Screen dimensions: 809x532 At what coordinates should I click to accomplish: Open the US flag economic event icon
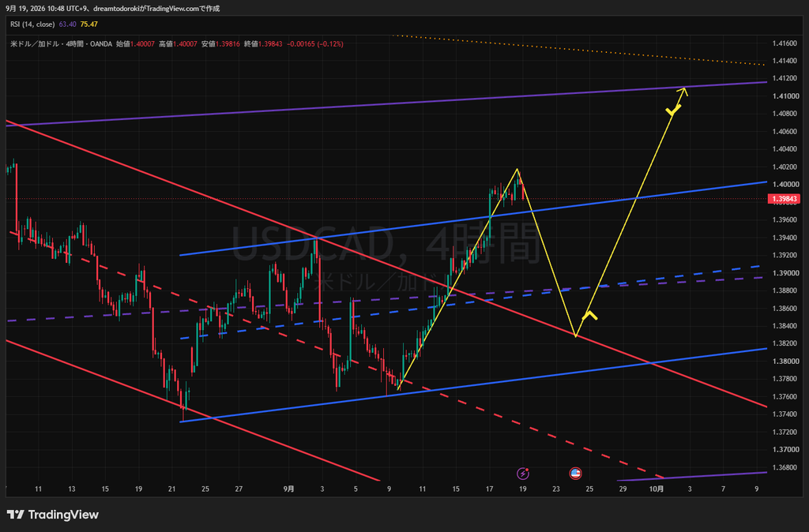point(575,473)
